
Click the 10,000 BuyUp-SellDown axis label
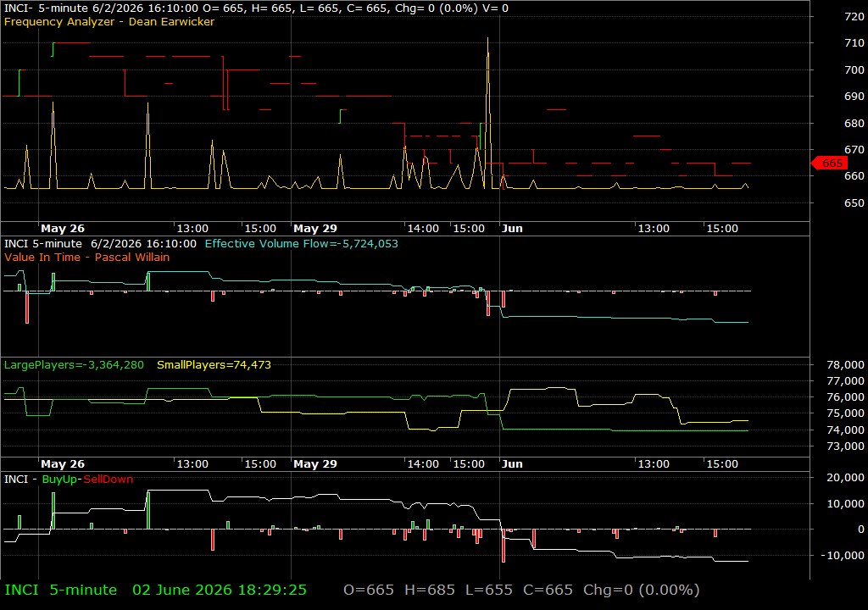tap(845, 503)
